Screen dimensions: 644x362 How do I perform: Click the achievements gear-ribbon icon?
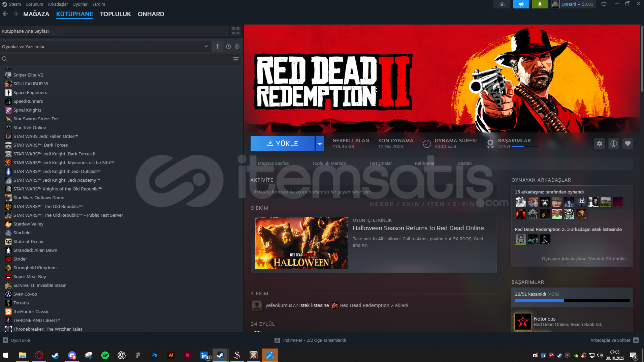pos(490,144)
